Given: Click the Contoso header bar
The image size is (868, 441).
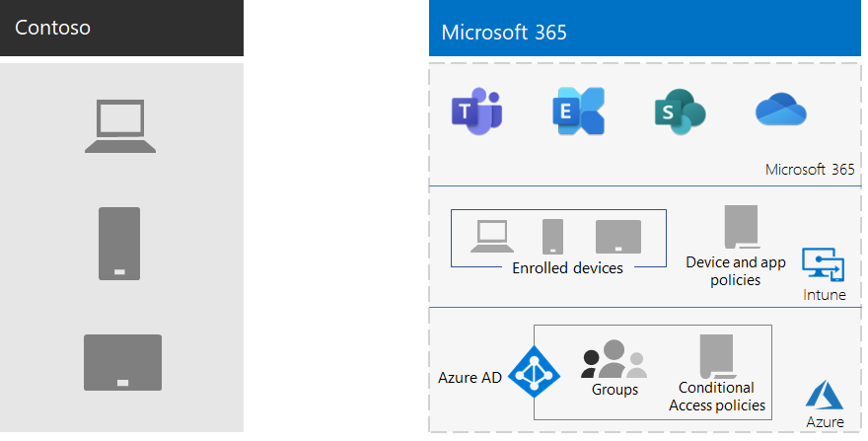Looking at the screenshot, I should pos(121,28).
